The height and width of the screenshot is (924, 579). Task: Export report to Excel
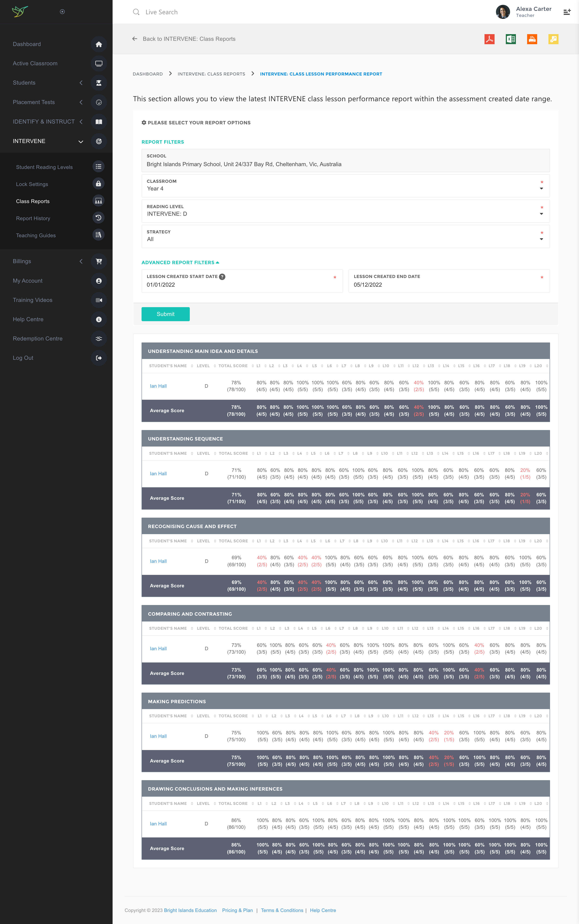pos(510,39)
